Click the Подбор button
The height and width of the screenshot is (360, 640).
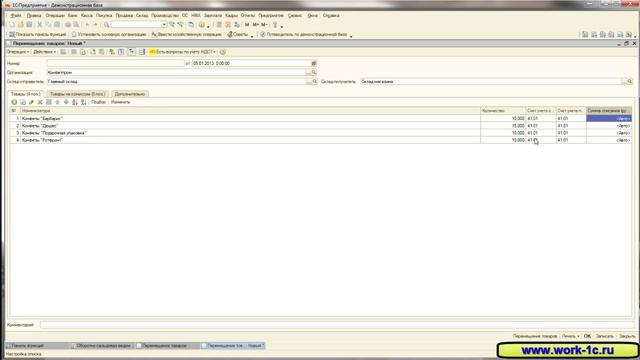98,102
